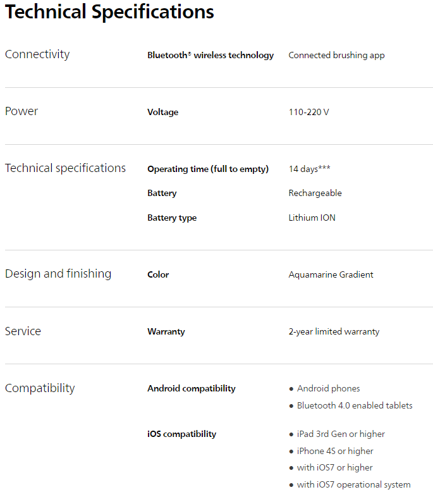
Task: Click the 2-year limited warranty text
Action: click(x=334, y=331)
